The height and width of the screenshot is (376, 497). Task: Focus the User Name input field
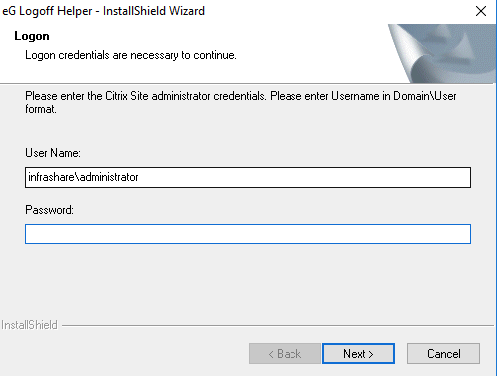248,177
